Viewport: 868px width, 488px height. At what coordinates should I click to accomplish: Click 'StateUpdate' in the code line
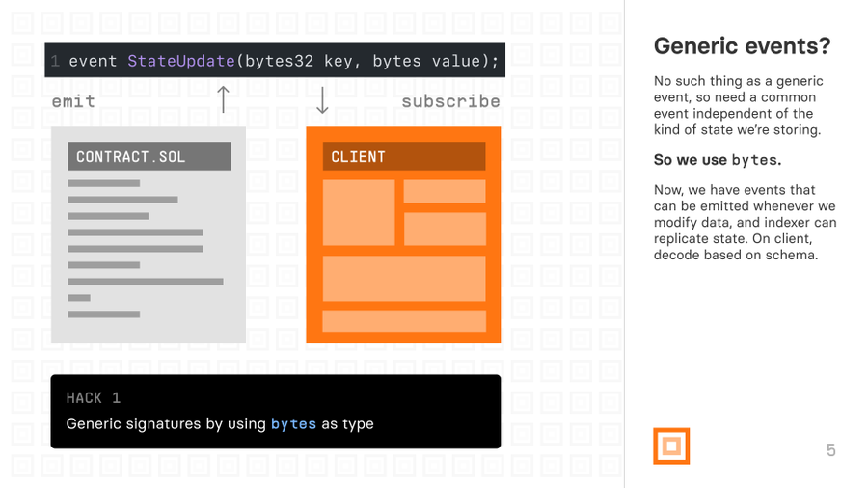click(181, 61)
